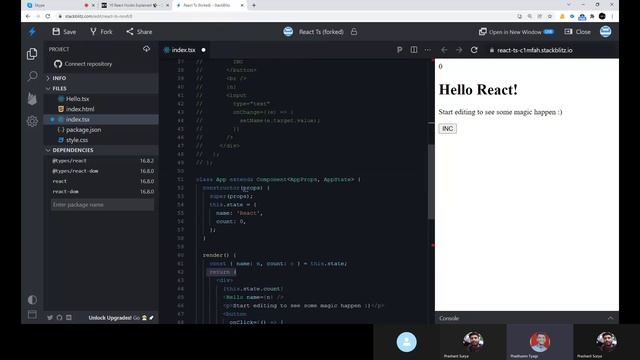This screenshot has height=360, width=640.
Task: Click the editor vertical scrollbar thumb
Action: point(431,182)
